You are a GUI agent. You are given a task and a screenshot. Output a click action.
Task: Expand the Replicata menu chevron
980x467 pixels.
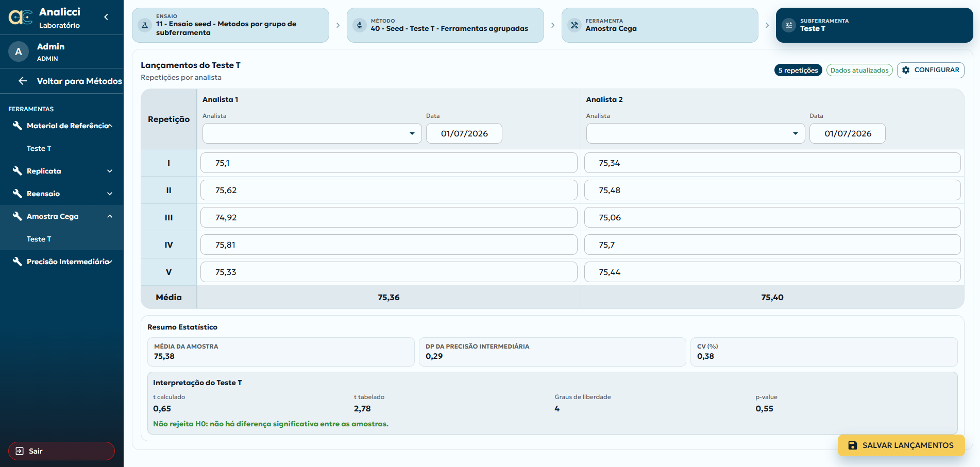[x=110, y=171]
